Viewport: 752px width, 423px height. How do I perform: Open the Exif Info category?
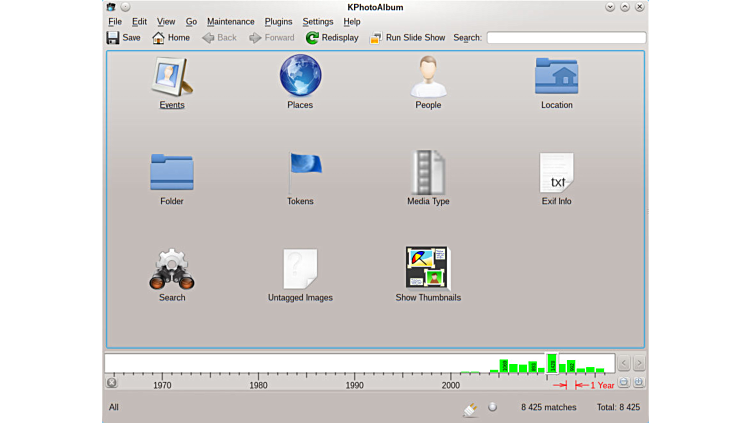point(556,173)
